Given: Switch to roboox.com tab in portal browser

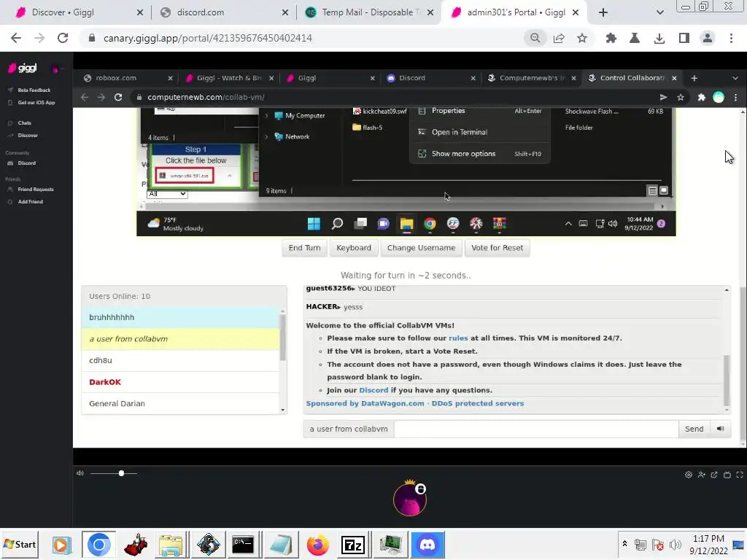Looking at the screenshot, I should point(116,78).
